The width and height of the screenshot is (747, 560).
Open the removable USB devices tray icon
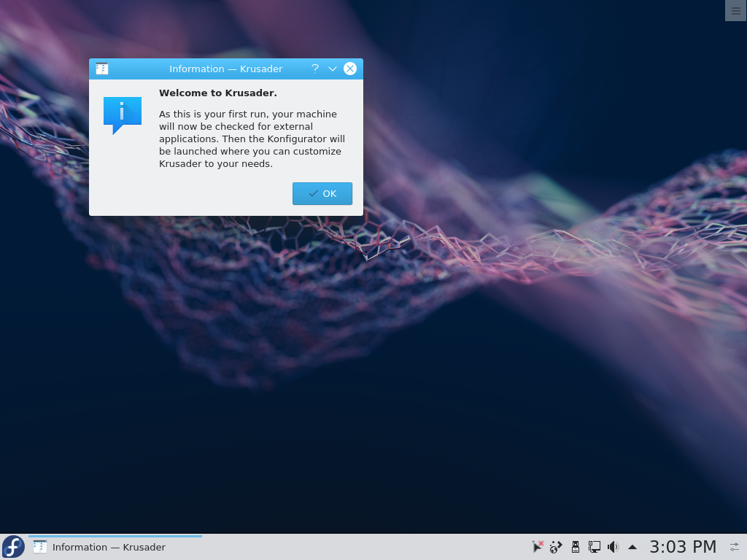[576, 547]
